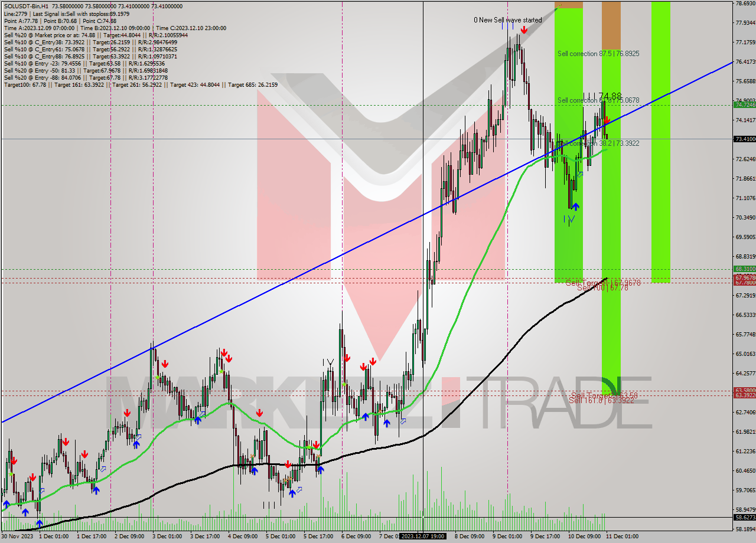Select the blue wave label 'I V' under the 10 Dec low
Viewport: 756px width, 543px height.
[569, 219]
